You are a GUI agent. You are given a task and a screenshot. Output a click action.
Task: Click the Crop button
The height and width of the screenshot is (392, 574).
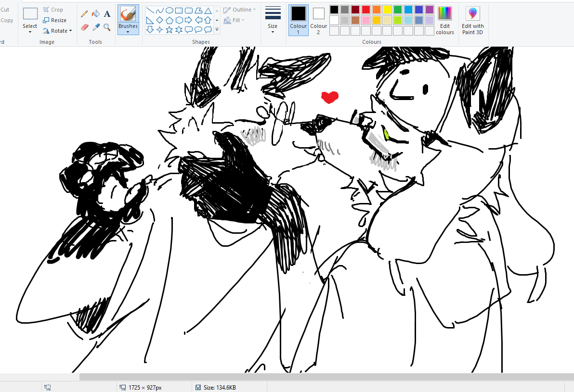[x=53, y=10]
